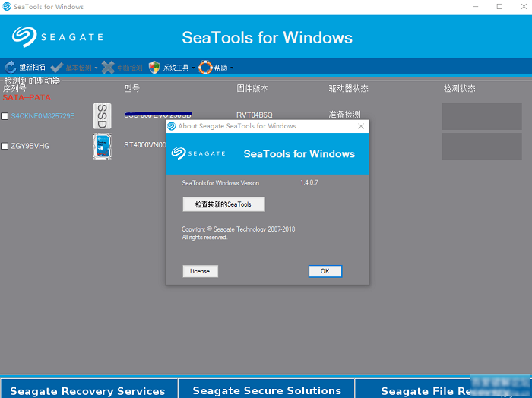Screen dimensions: 532x398
Task: Click the red SATA–PATA label
Action: (x=27, y=98)
